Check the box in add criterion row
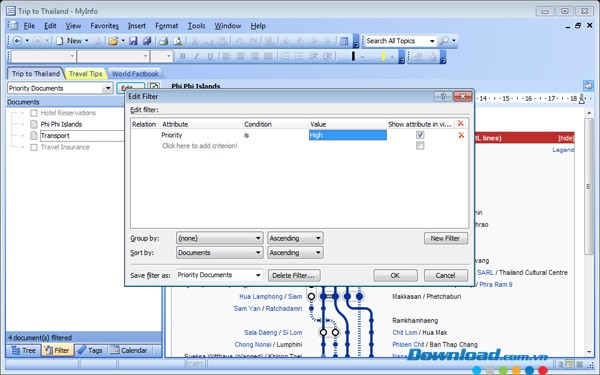The width and height of the screenshot is (600, 375). point(420,145)
